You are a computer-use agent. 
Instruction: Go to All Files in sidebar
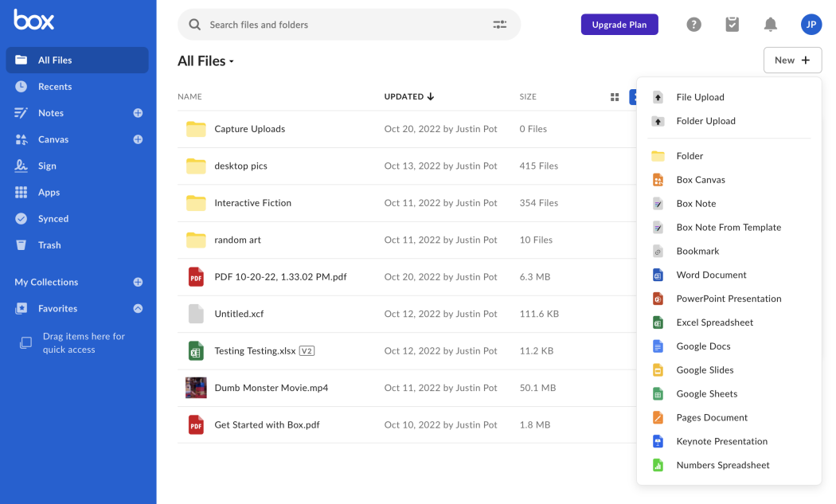point(77,61)
